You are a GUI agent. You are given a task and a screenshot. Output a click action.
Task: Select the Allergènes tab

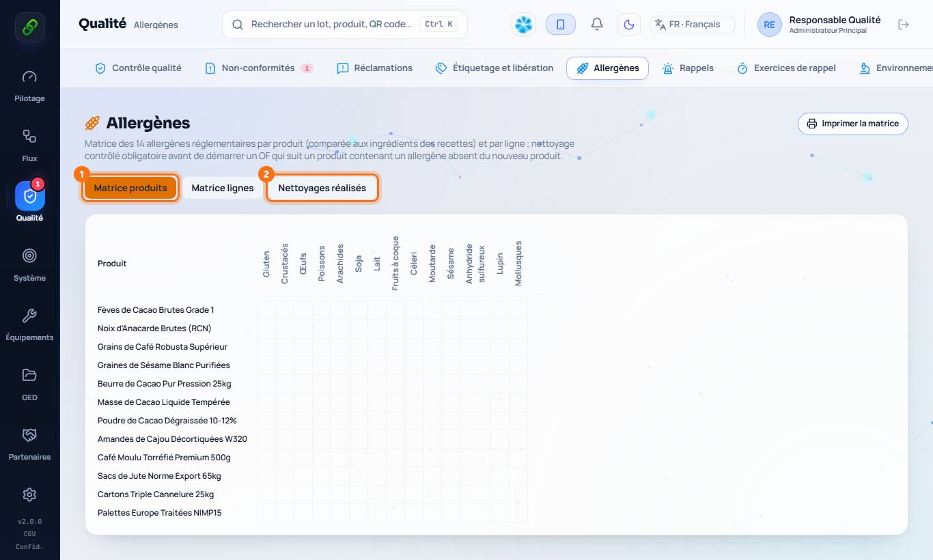(x=607, y=68)
